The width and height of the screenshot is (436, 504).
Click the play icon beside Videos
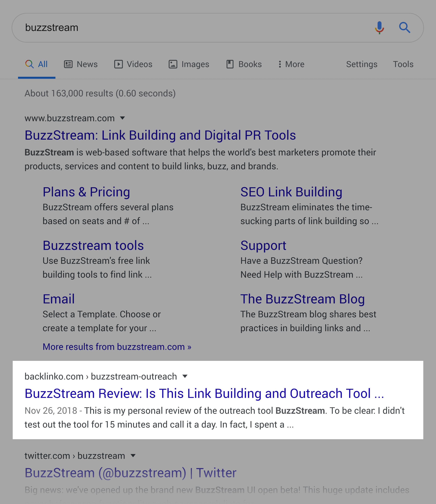click(118, 64)
